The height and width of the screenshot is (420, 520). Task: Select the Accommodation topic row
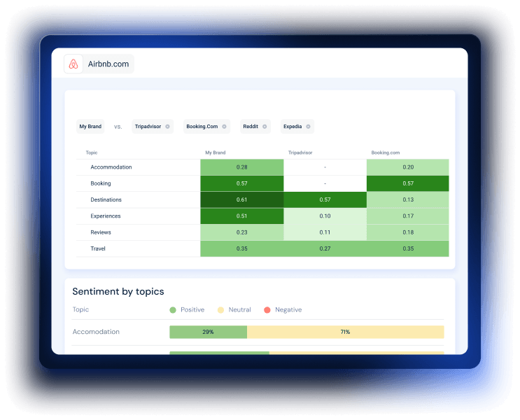(262, 167)
